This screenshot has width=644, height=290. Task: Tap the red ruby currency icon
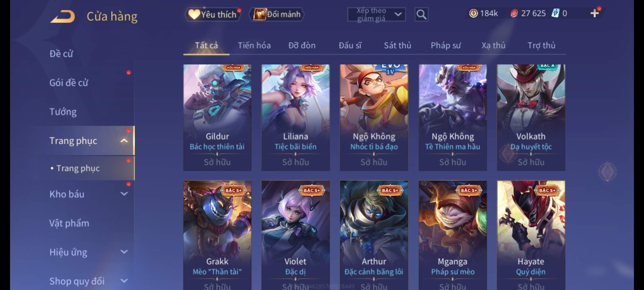pos(514,13)
